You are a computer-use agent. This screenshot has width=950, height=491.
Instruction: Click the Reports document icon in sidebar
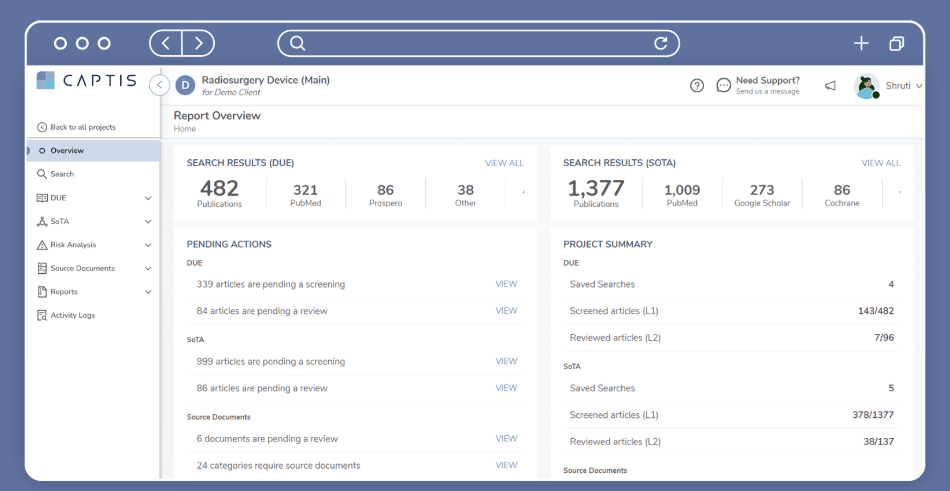click(42, 292)
